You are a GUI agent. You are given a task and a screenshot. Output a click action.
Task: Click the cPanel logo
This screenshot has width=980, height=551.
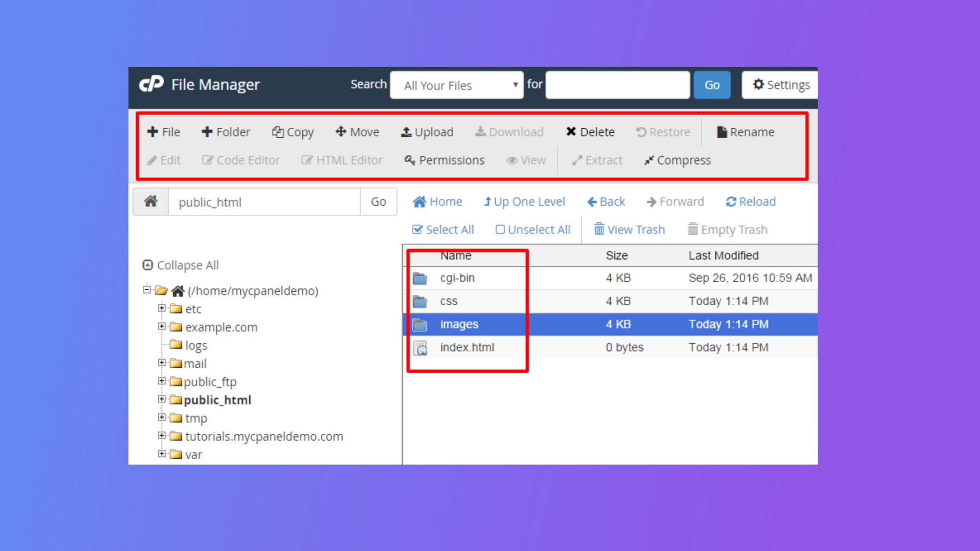click(151, 84)
